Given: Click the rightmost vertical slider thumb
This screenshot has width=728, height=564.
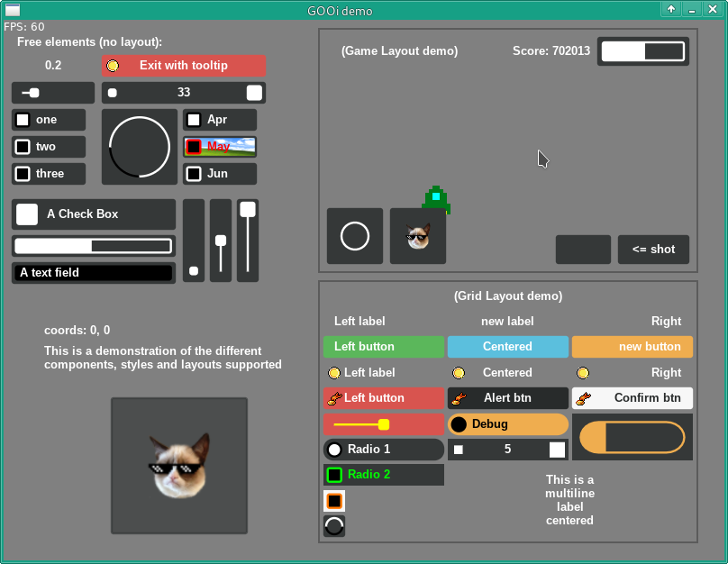Looking at the screenshot, I should tap(248, 209).
